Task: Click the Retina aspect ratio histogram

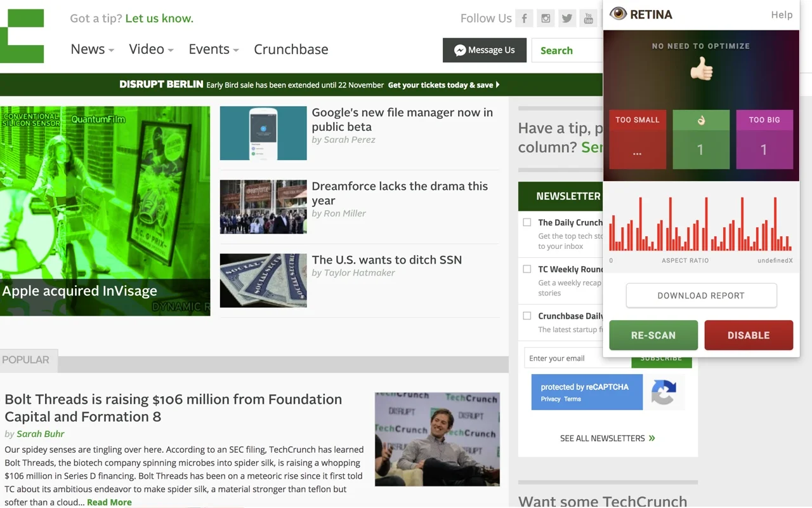Action: (701, 224)
